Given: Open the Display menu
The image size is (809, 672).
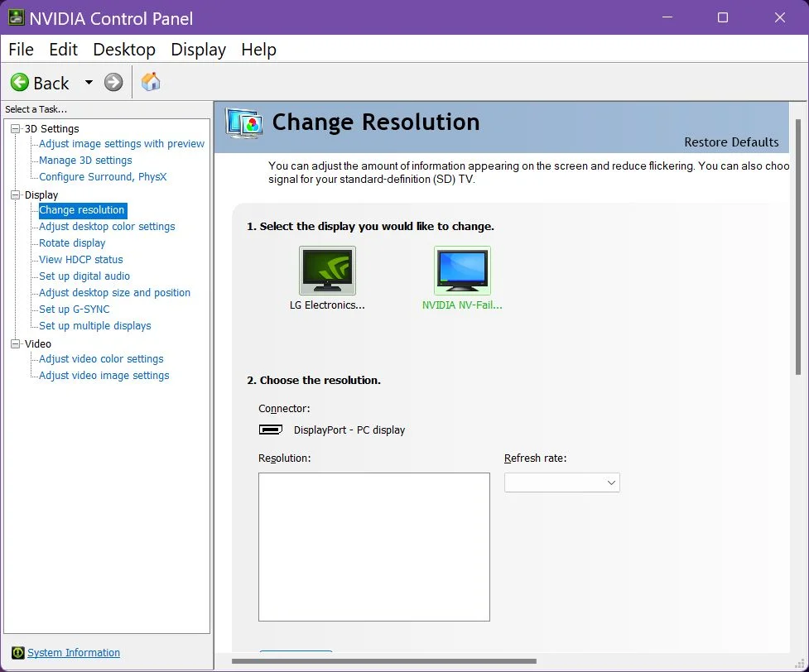Looking at the screenshot, I should click(198, 50).
